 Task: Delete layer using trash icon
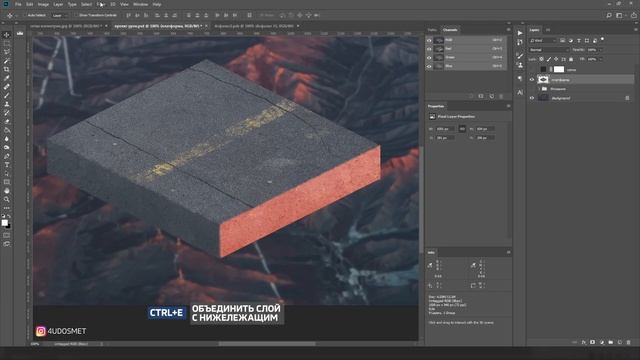pyautogui.click(x=629, y=342)
